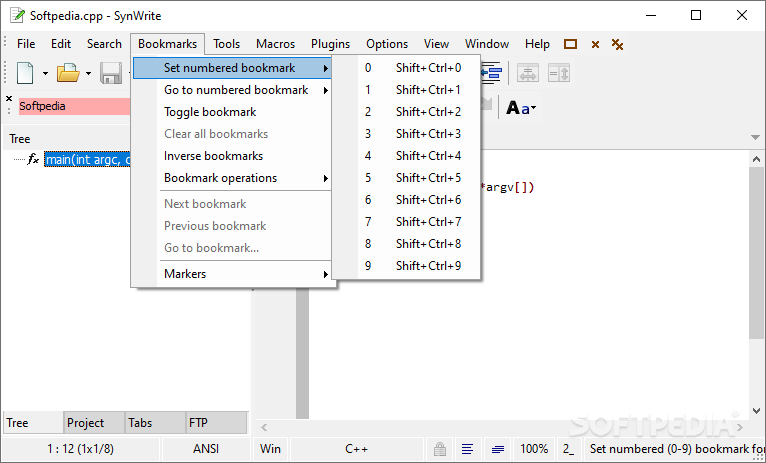Set numbered bookmark 7
Screen dimensions: 766x463
[x=406, y=222]
